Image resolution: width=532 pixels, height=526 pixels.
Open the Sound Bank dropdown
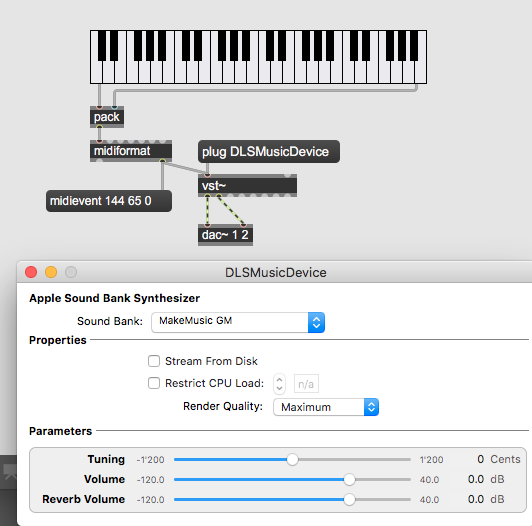[x=238, y=322]
